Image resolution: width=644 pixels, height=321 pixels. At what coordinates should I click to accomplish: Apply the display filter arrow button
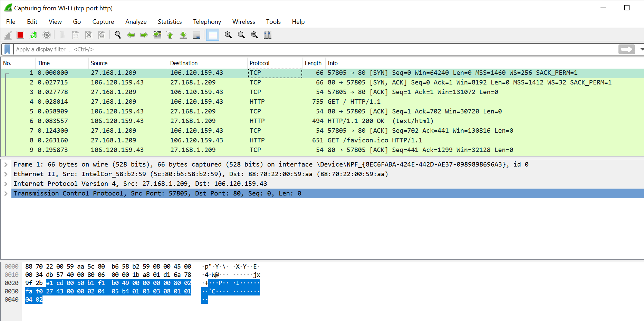(626, 49)
